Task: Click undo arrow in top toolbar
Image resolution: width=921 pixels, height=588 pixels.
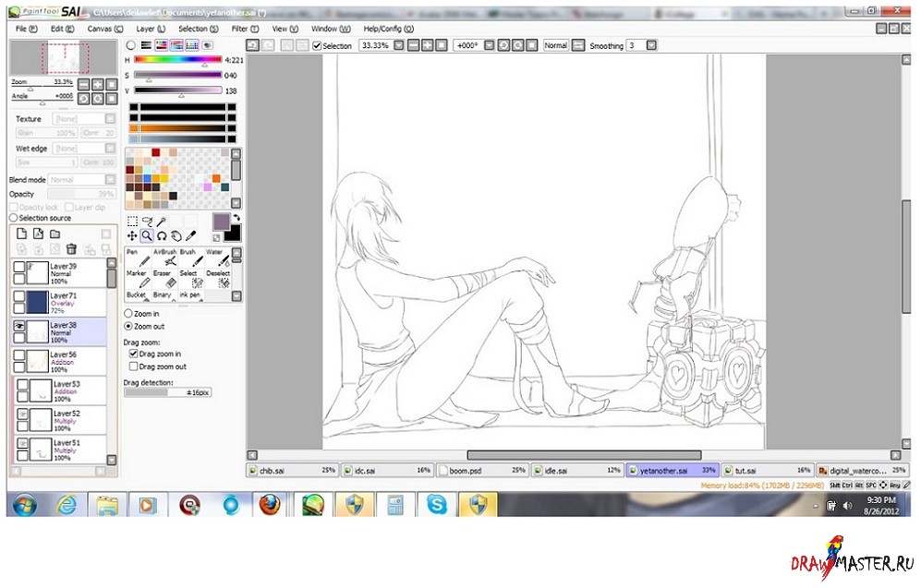Action: [252, 45]
